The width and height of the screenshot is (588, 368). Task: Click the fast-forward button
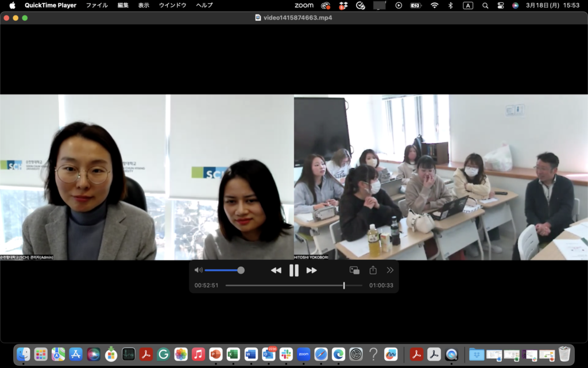[312, 270]
